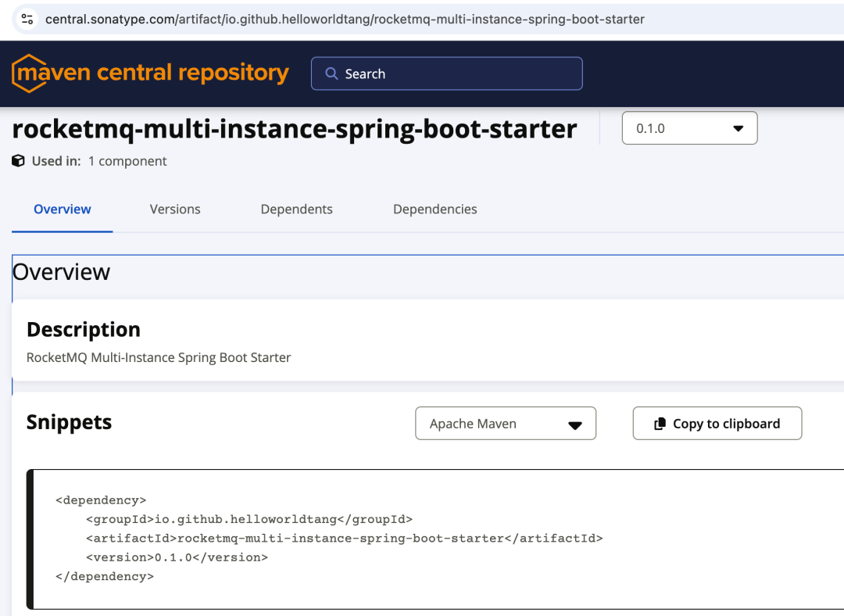Go to the Overview tab

(x=63, y=210)
